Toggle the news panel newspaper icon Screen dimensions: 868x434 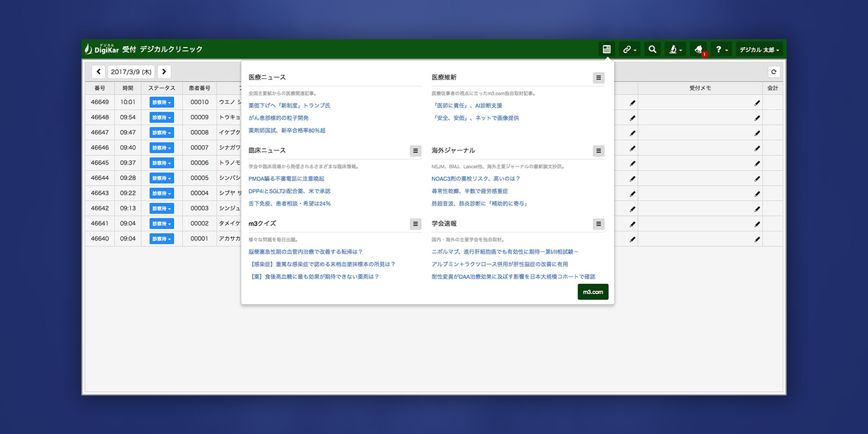point(606,49)
